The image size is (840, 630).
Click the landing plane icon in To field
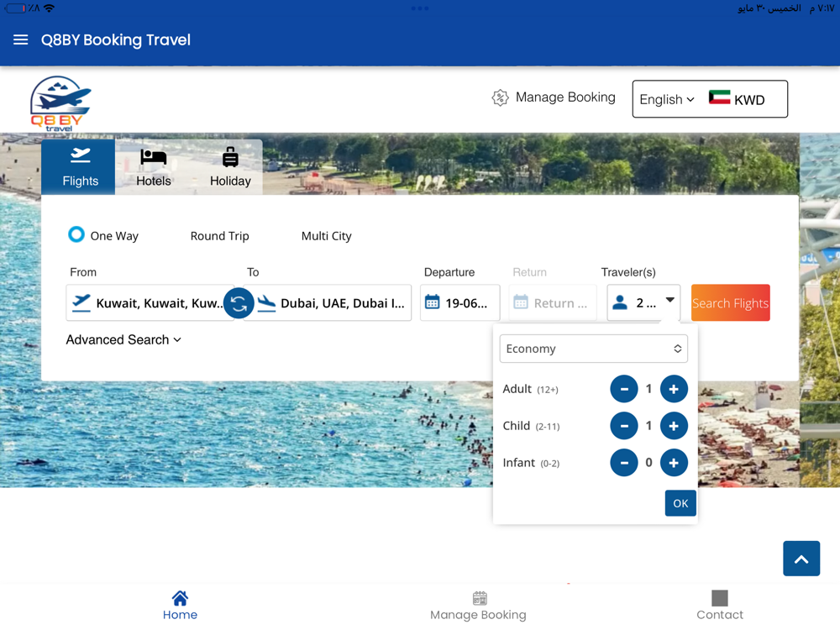click(266, 303)
